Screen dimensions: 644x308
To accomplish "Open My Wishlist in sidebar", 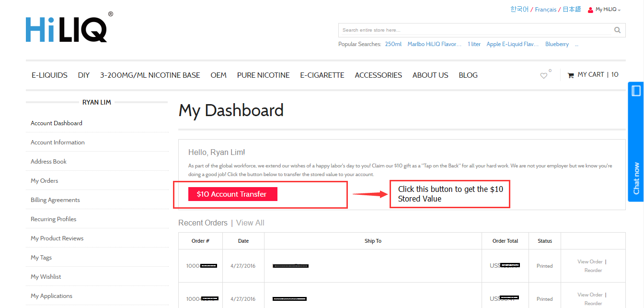I will tap(46, 277).
